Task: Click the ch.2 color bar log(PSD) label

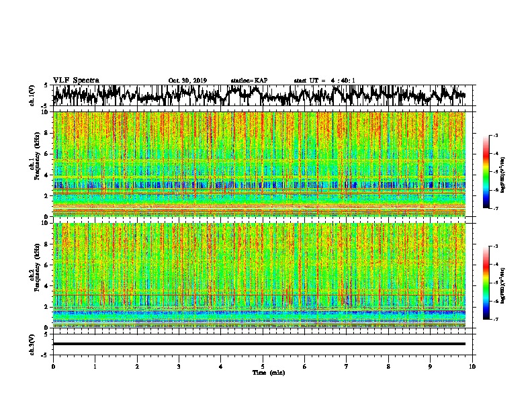Action: (502, 286)
